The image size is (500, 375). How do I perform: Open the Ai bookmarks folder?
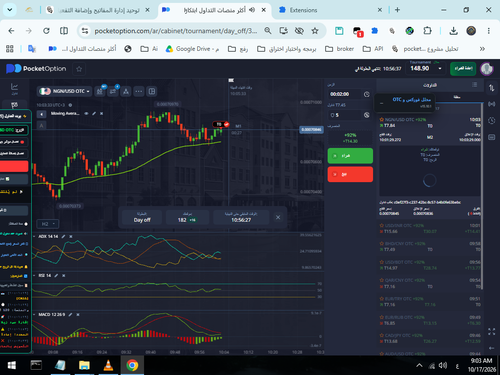point(149,49)
